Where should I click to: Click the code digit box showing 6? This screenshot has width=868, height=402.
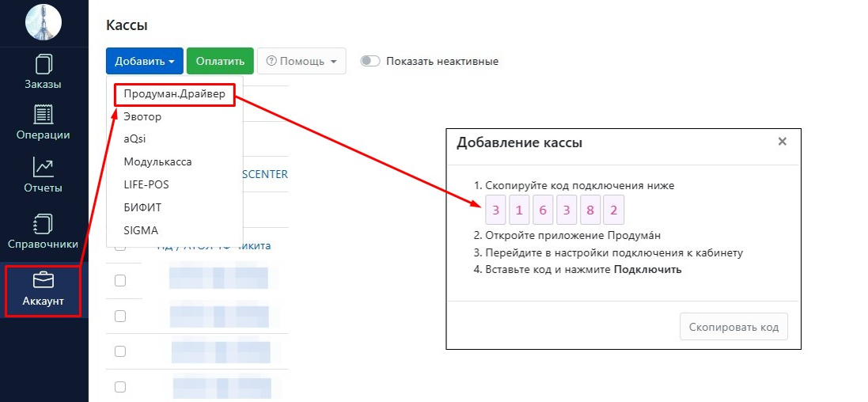pyautogui.click(x=543, y=210)
